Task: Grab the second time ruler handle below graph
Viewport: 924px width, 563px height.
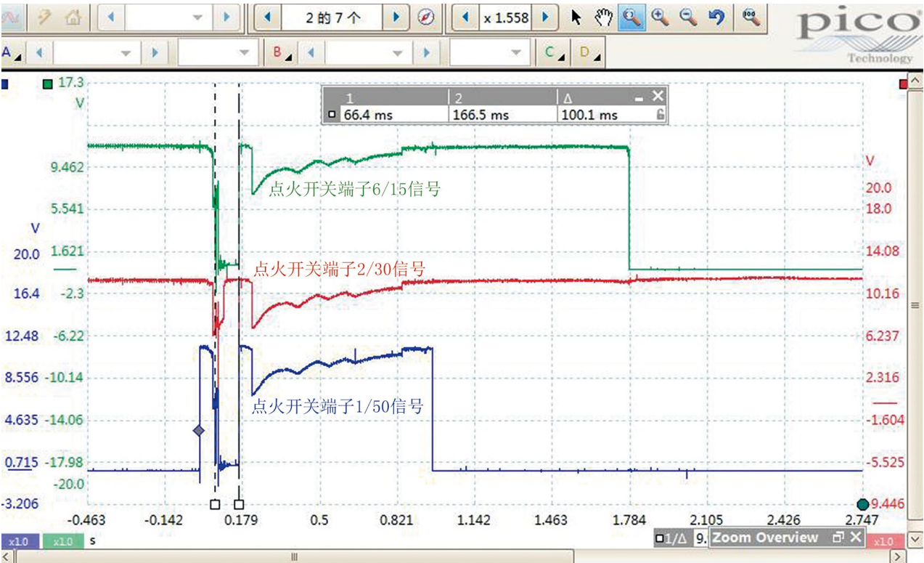Action: tap(239, 504)
